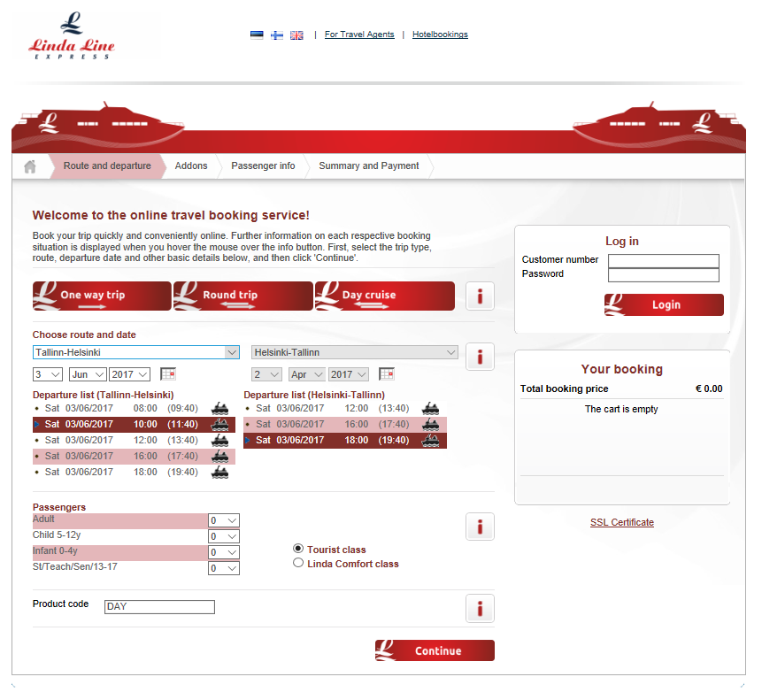Viewport: 762px width, 700px height.
Task: Click the ferry icon on Tallinn-Helsinki 18:00 departure
Action: pos(220,472)
